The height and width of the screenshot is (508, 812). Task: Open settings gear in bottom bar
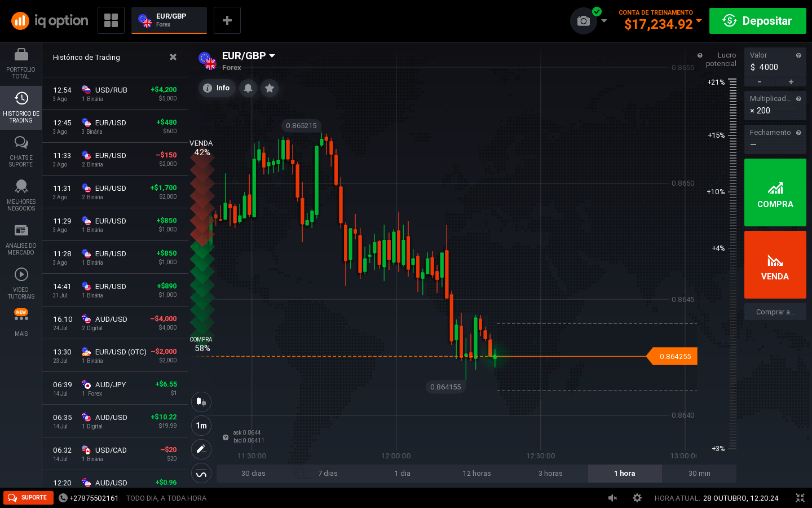click(637, 498)
